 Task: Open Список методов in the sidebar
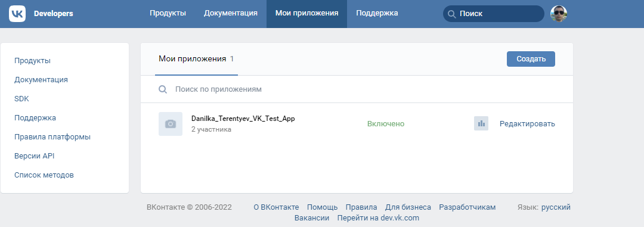coord(44,175)
